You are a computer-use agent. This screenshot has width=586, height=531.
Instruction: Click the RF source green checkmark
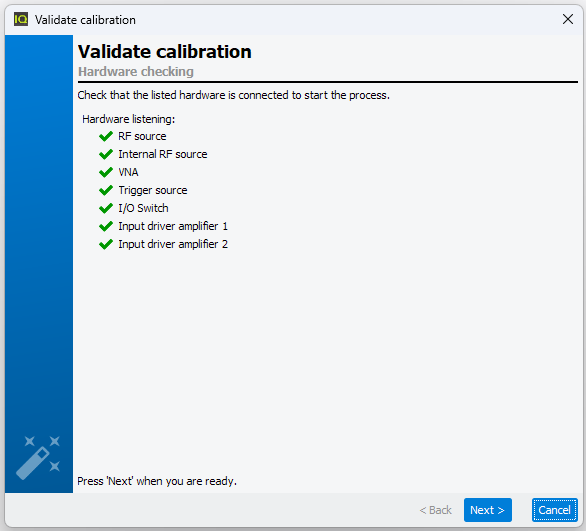106,136
